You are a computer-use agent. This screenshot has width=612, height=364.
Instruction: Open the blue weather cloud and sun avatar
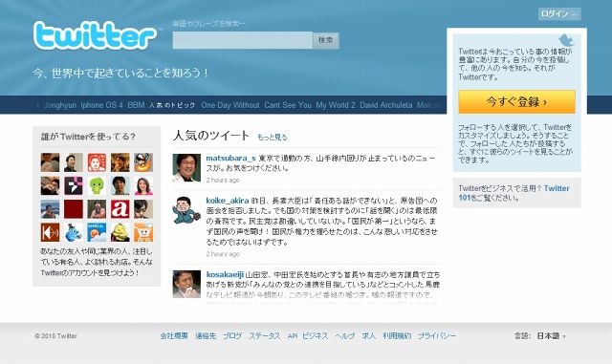[x=97, y=232]
